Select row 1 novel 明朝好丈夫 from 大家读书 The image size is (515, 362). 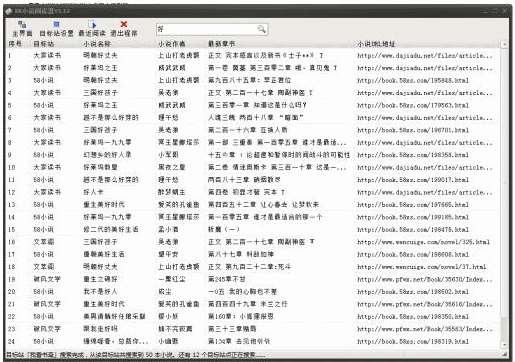[x=100, y=55]
